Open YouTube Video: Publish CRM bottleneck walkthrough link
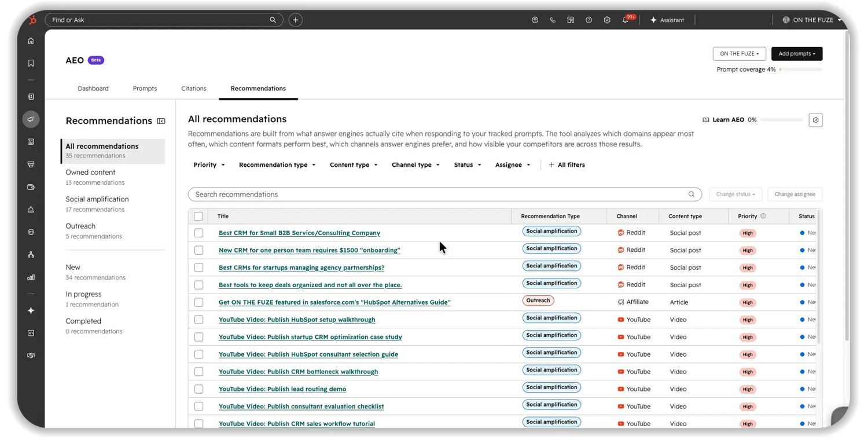This screenshot has width=868, height=447. [x=298, y=372]
